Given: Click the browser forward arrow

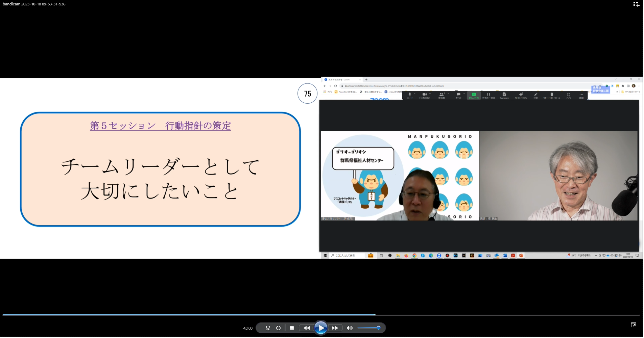Looking at the screenshot, I should [330, 86].
